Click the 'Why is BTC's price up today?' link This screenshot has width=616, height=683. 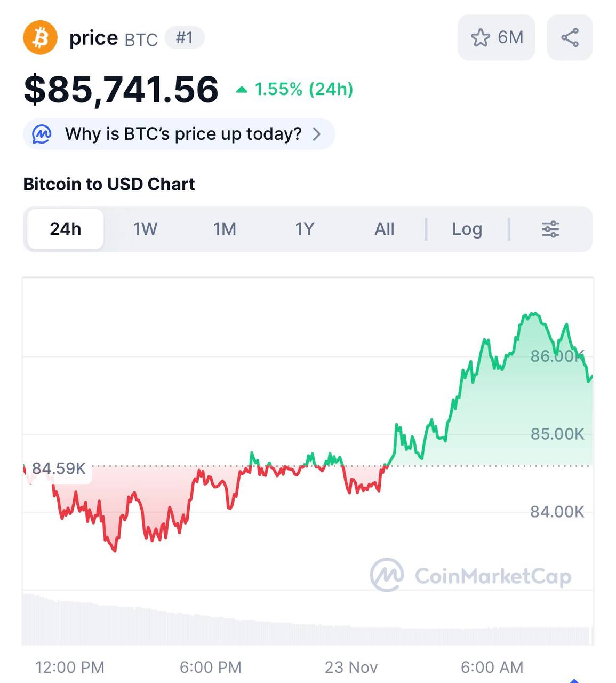point(183,134)
